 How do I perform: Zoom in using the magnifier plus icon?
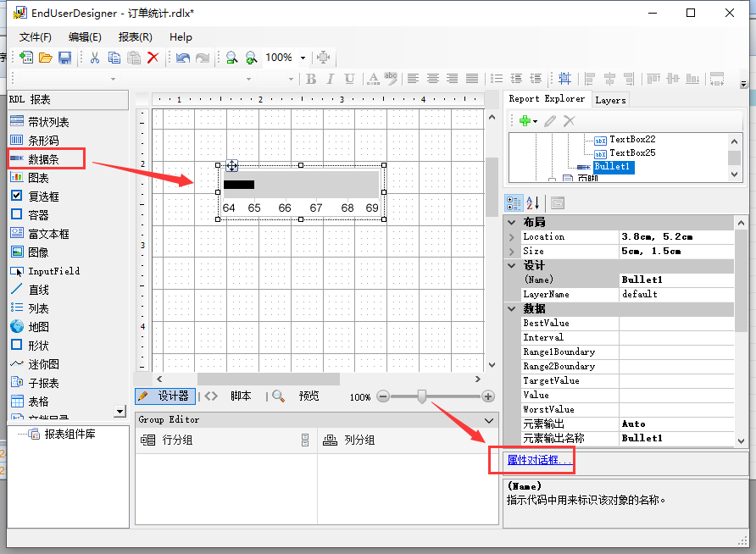pos(251,58)
